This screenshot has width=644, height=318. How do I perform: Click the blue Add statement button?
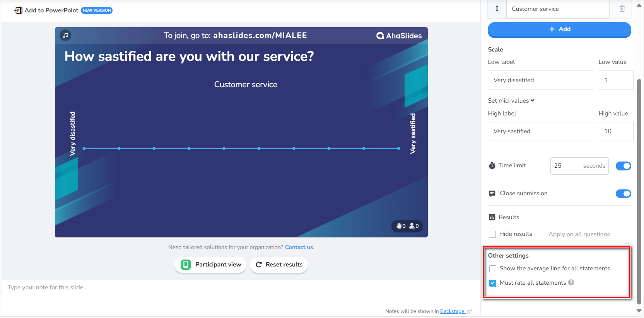(x=559, y=29)
